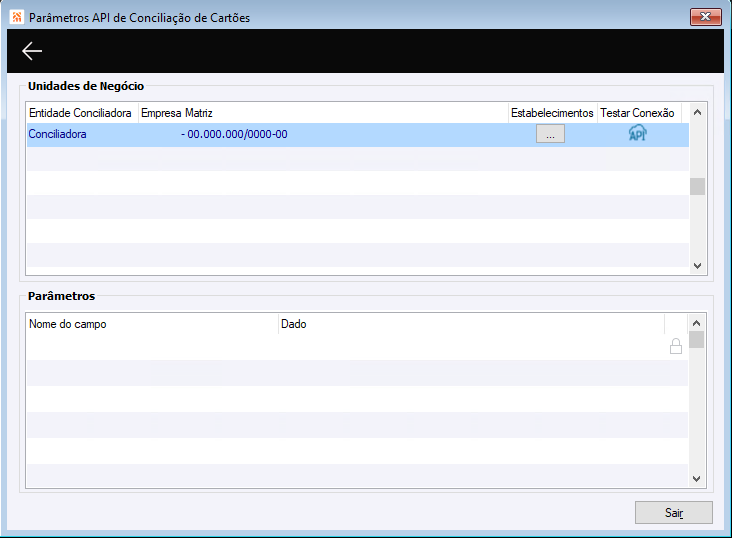Click the Nome do campo column header

click(152, 324)
